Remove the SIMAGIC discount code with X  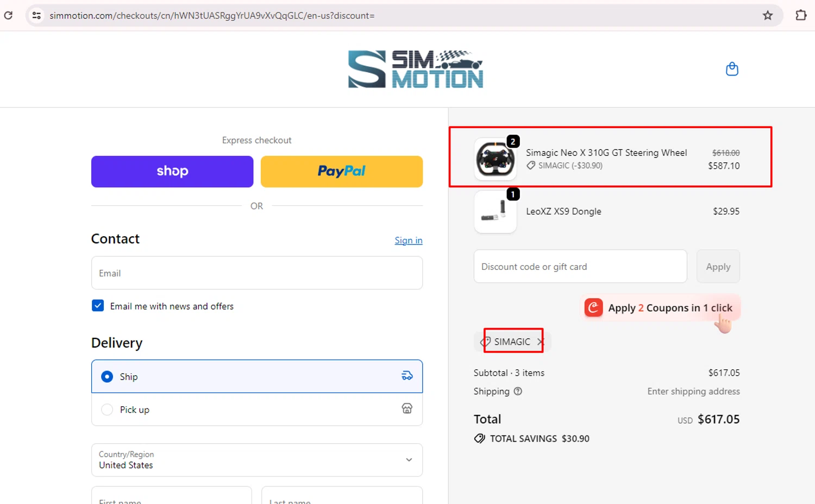(x=540, y=342)
